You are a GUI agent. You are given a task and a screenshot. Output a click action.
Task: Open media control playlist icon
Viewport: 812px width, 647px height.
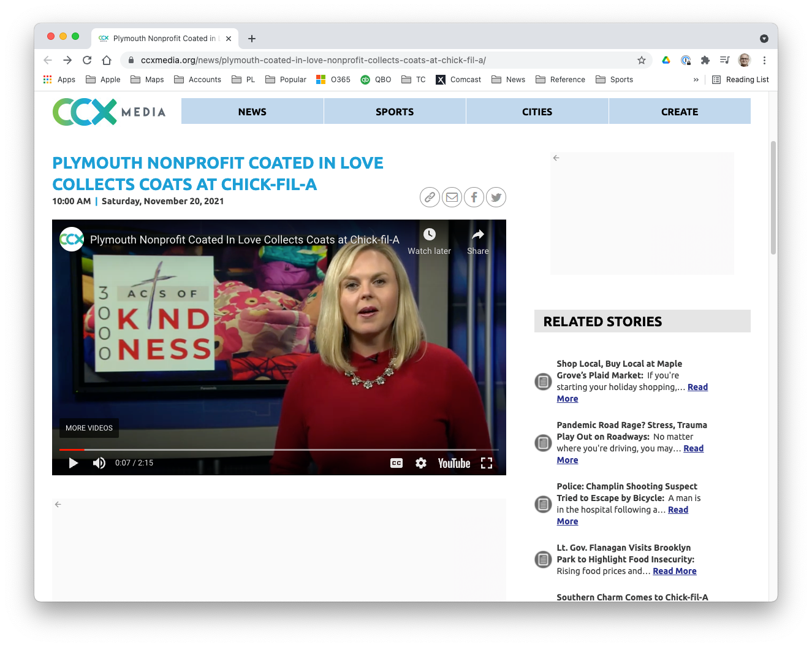tap(725, 60)
